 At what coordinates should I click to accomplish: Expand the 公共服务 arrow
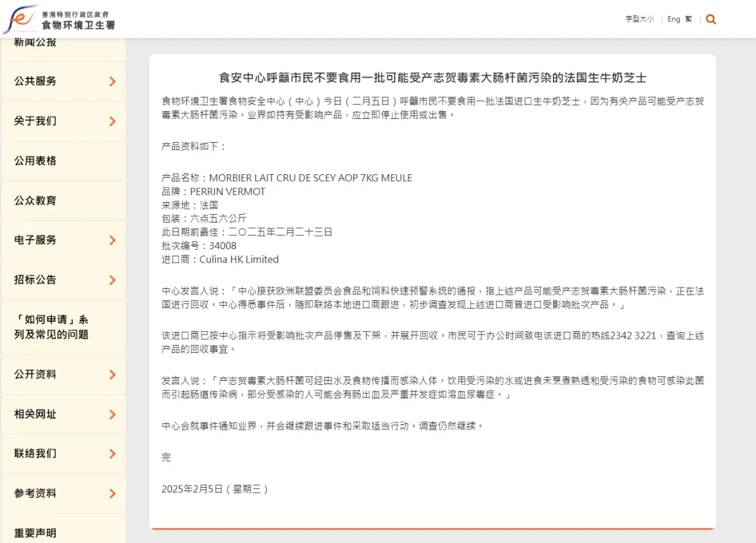click(x=112, y=82)
